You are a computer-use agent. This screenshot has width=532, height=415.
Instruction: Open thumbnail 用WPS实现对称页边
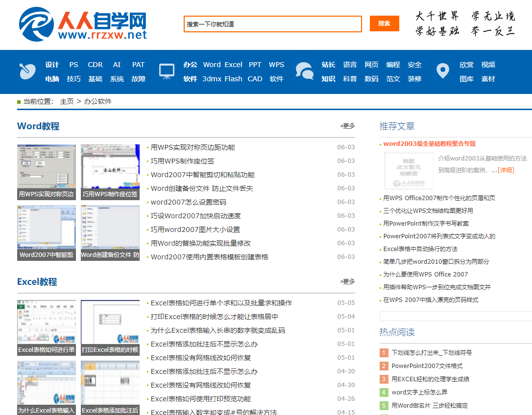point(47,172)
